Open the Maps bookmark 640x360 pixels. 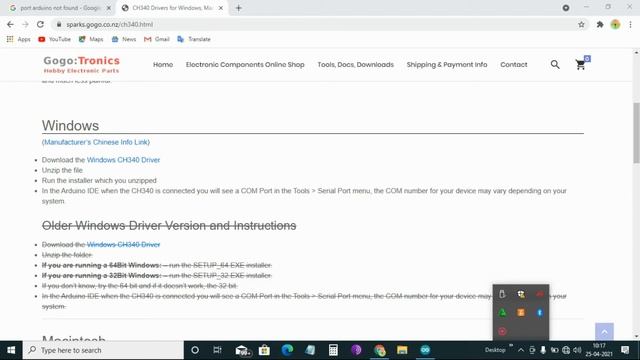coord(91,39)
